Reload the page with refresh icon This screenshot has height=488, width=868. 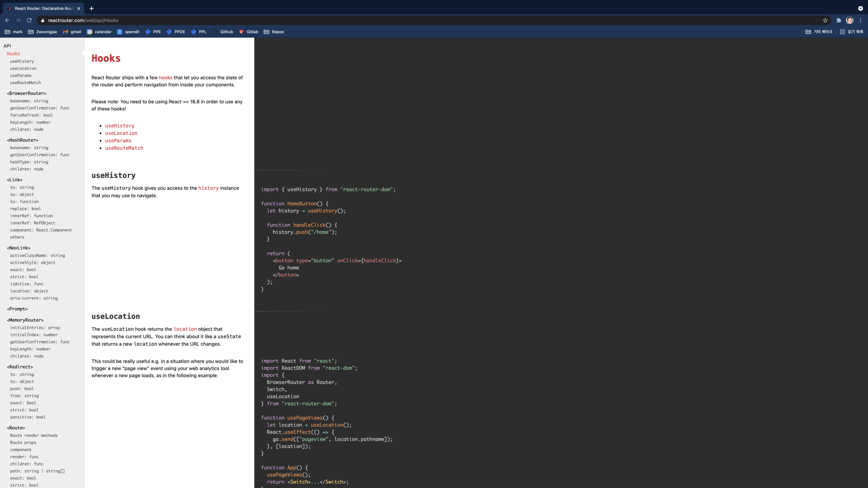(x=29, y=20)
